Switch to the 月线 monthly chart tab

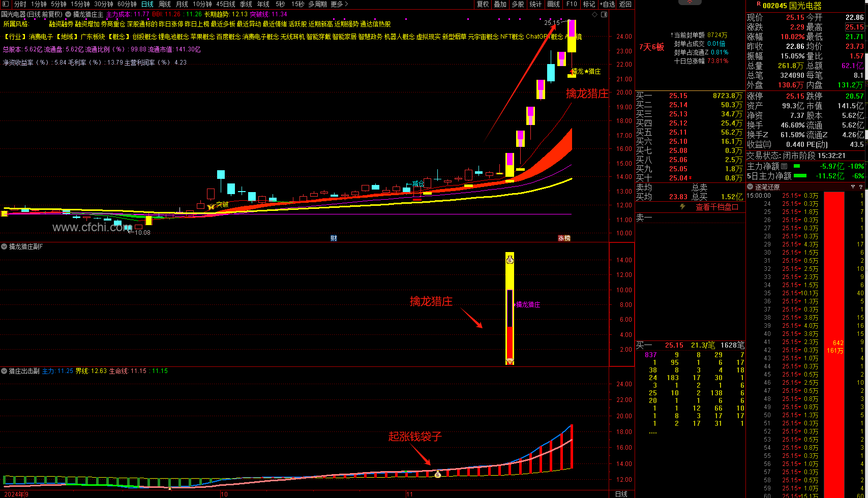pos(182,4)
